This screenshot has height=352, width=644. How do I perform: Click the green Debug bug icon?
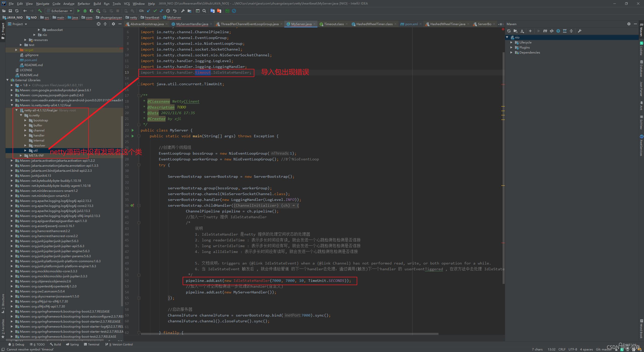(85, 11)
